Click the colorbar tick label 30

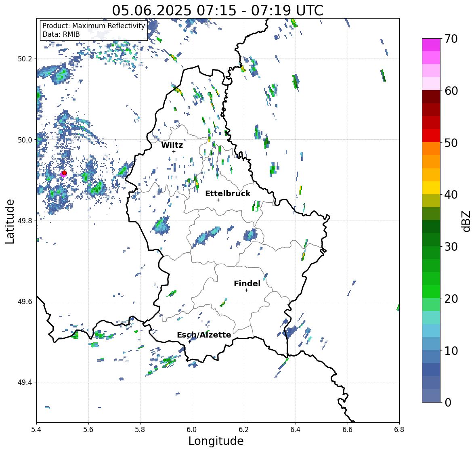[x=451, y=247]
